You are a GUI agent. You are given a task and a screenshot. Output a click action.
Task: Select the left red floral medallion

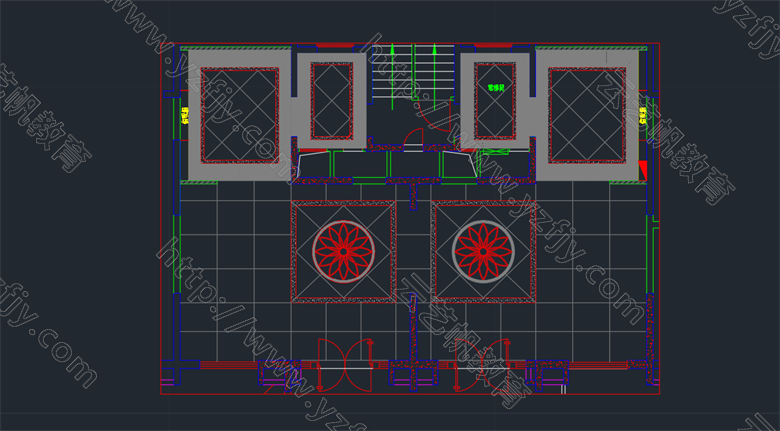[343, 251]
